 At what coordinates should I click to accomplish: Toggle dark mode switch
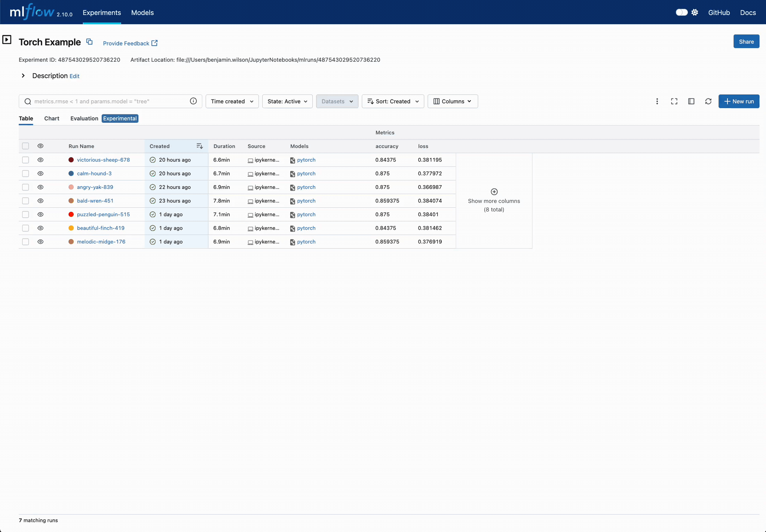tap(681, 12)
